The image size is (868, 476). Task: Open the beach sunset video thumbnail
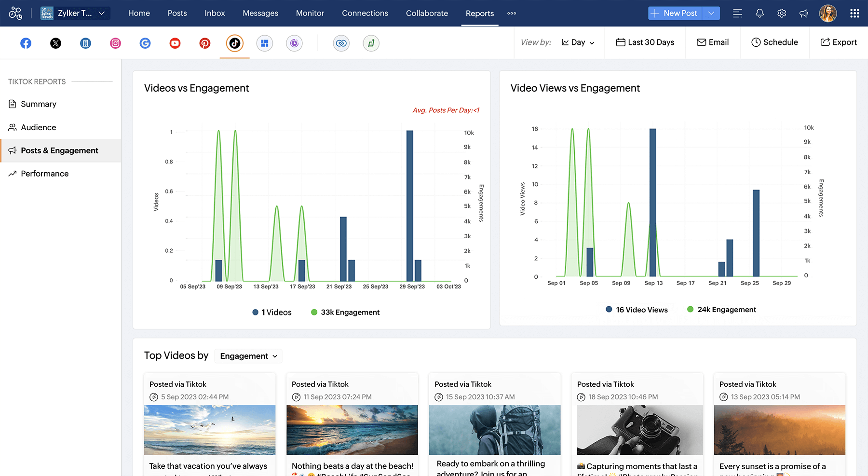coord(352,430)
